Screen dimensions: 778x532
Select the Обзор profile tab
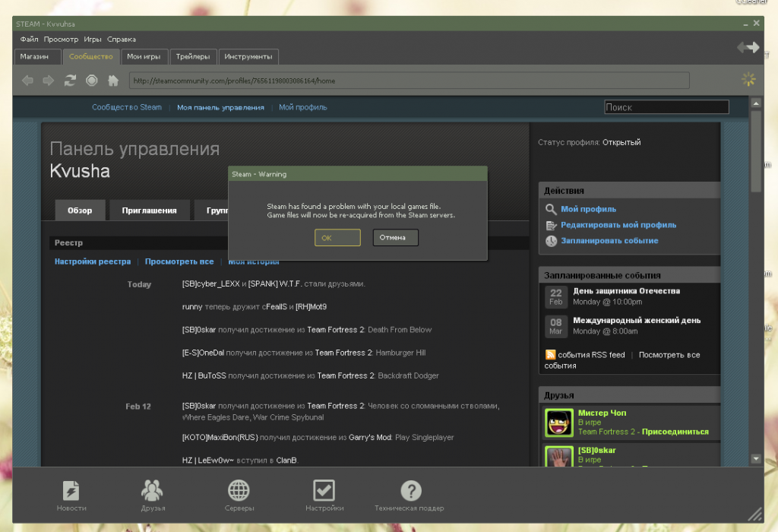(x=80, y=211)
